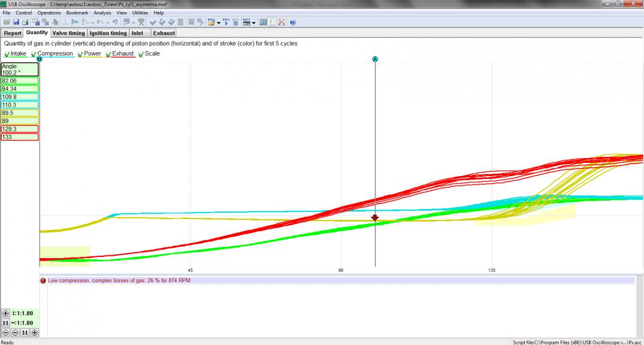Open help with the blue question mark icon
644x345 pixels.
coord(293,22)
